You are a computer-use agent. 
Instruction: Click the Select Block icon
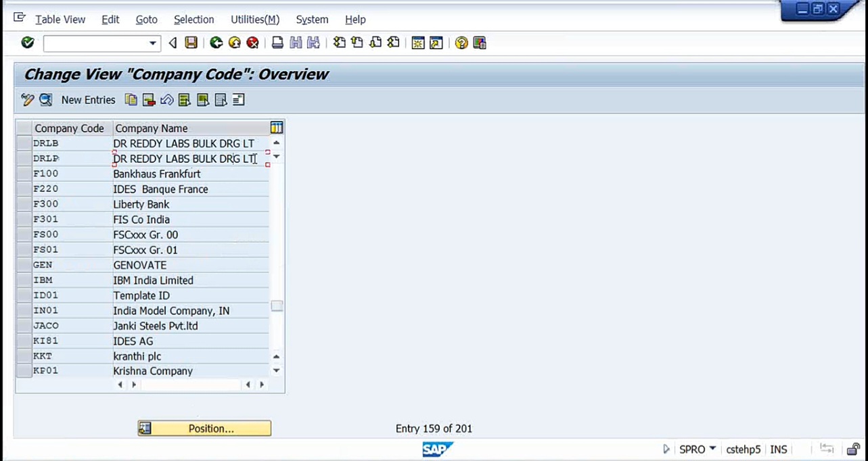(202, 99)
